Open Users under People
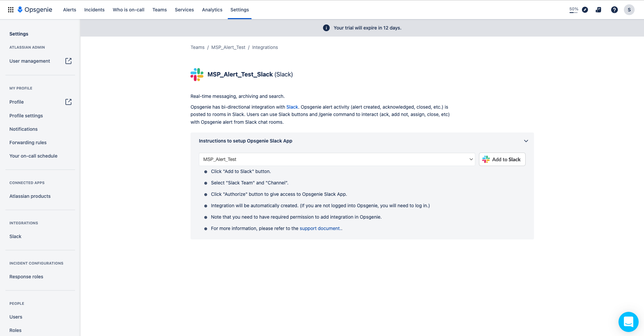 coord(16,317)
